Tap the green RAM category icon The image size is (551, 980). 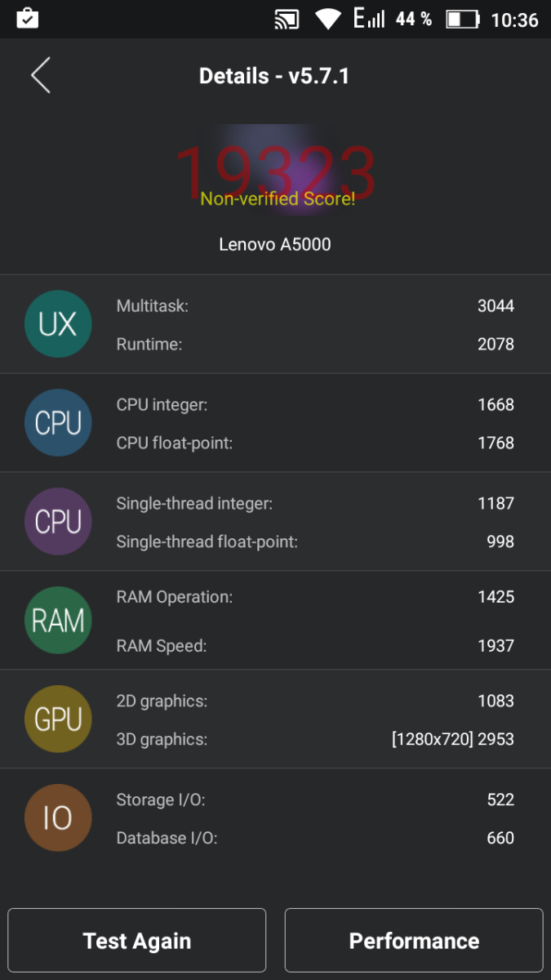[58, 621]
